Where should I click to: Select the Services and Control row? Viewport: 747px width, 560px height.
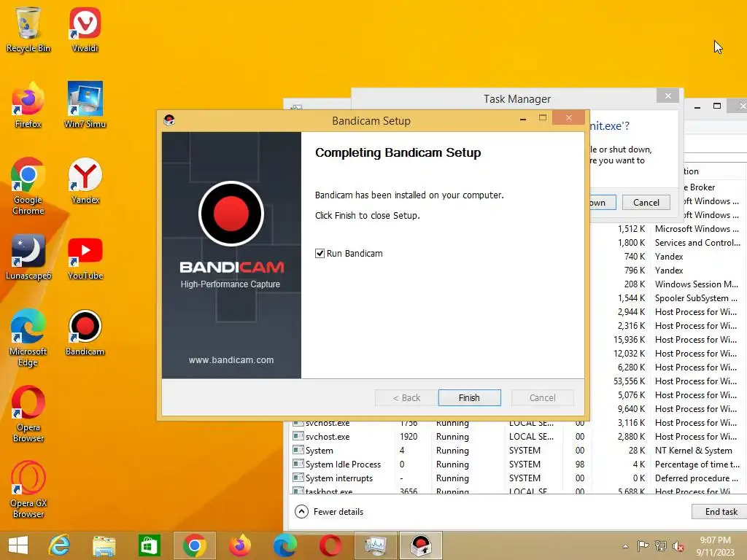667,243
